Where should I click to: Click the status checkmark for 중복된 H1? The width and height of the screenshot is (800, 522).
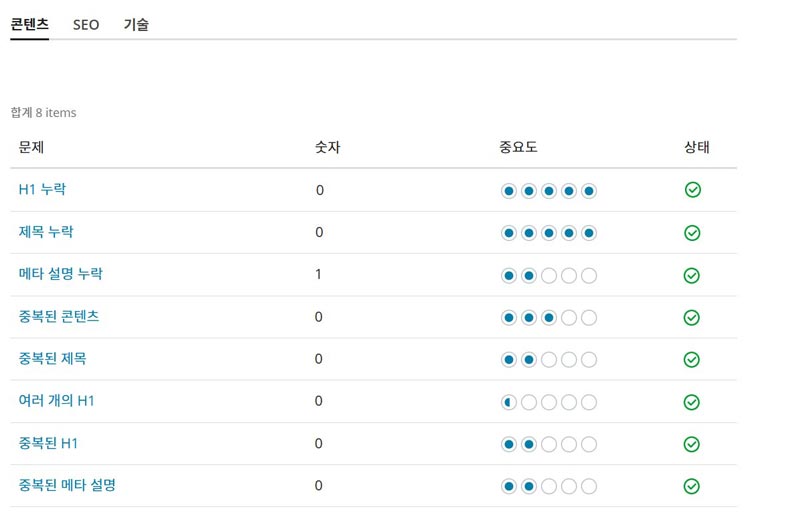[692, 444]
